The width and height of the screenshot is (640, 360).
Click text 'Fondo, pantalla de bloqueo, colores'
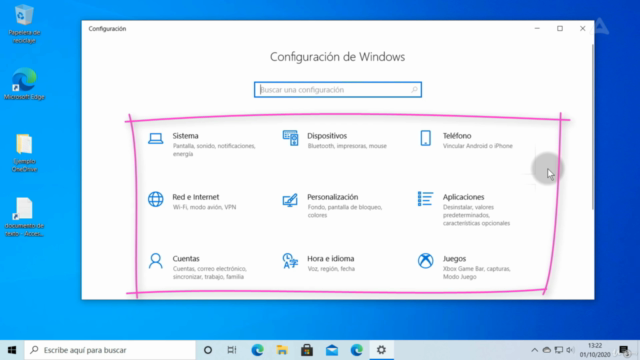[x=345, y=211]
